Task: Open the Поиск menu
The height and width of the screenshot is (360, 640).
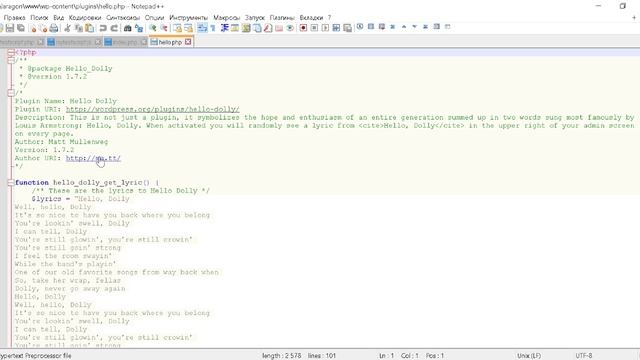Action: pos(39,18)
